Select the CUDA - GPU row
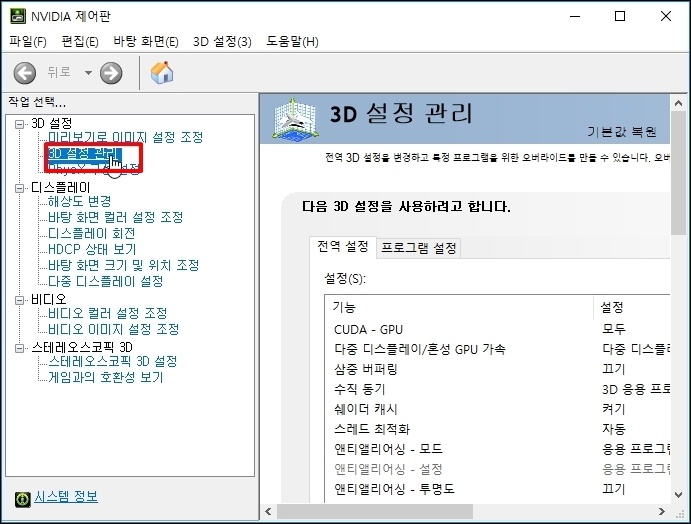The width and height of the screenshot is (691, 524). (497, 330)
